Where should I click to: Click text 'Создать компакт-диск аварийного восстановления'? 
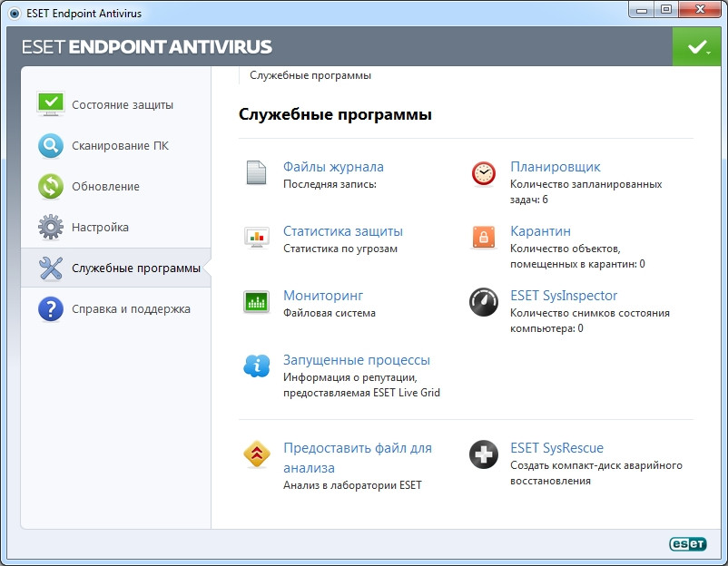596,473
